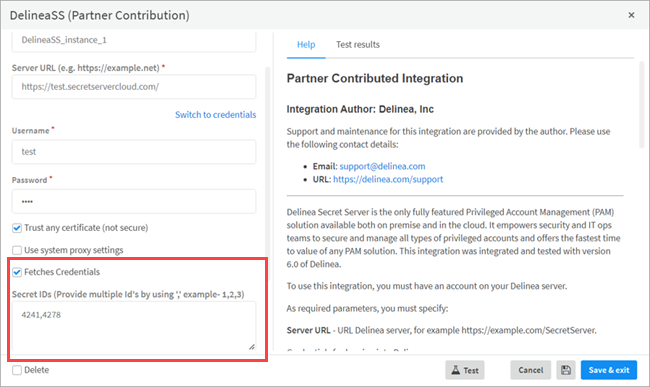The height and width of the screenshot is (387, 650).
Task: Click the Secret IDs text area
Action: coord(134,327)
